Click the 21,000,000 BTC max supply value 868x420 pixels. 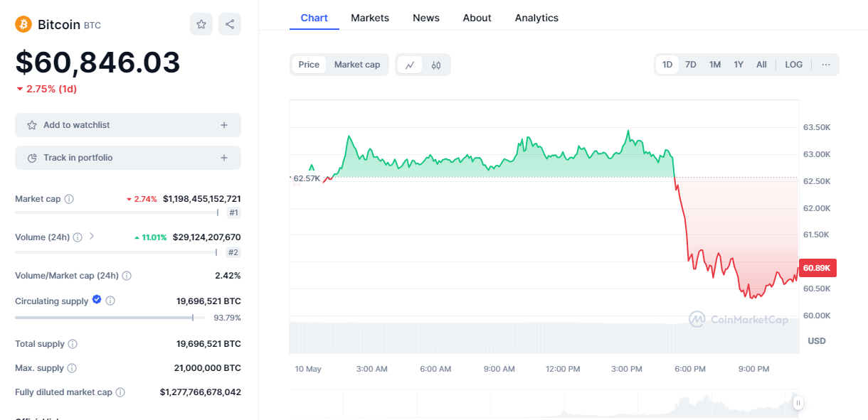coord(208,368)
